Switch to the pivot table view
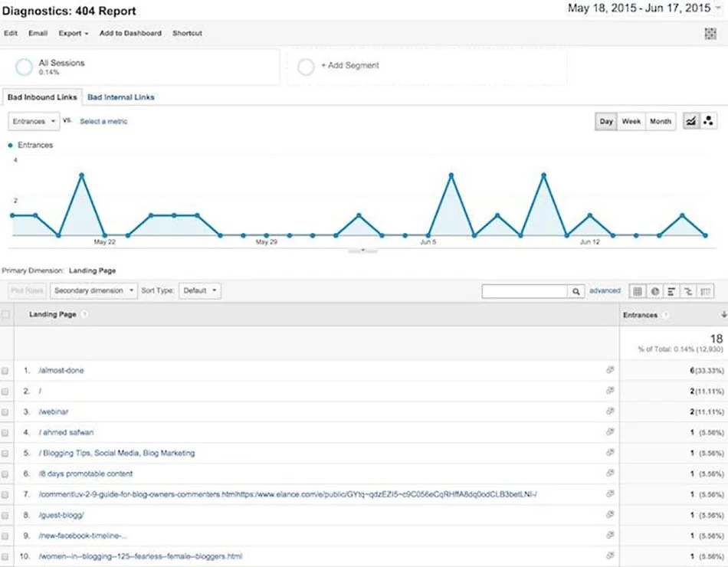The width and height of the screenshot is (728, 567). point(705,290)
